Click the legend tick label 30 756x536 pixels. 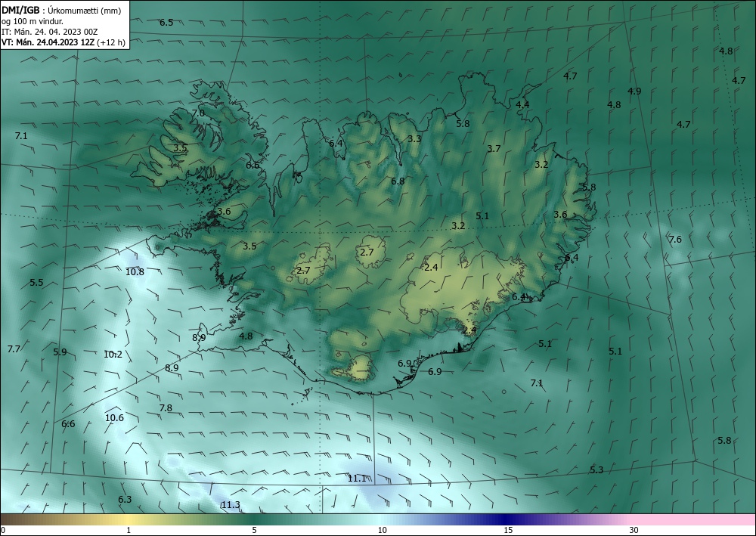click(x=634, y=531)
